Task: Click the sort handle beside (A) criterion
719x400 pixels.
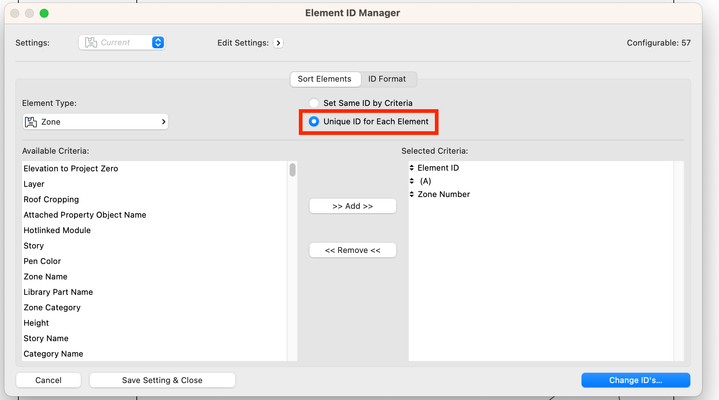Action: tap(412, 181)
